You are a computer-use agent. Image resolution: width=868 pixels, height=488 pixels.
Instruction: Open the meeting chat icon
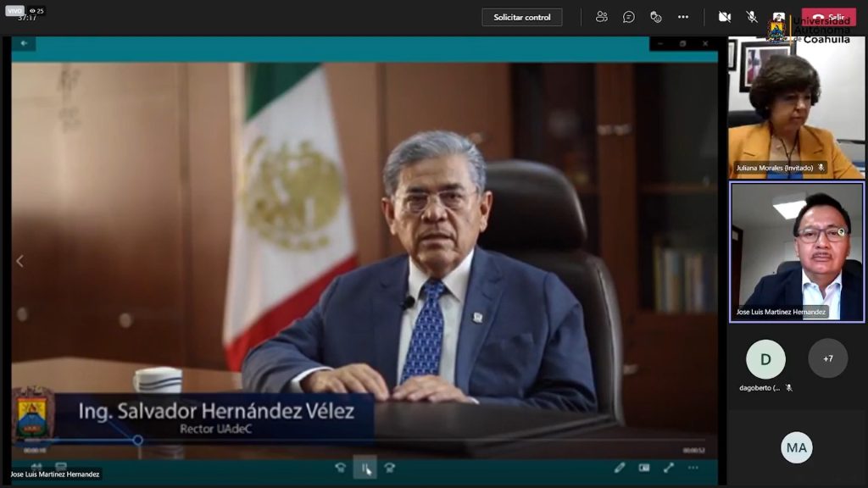tap(629, 17)
